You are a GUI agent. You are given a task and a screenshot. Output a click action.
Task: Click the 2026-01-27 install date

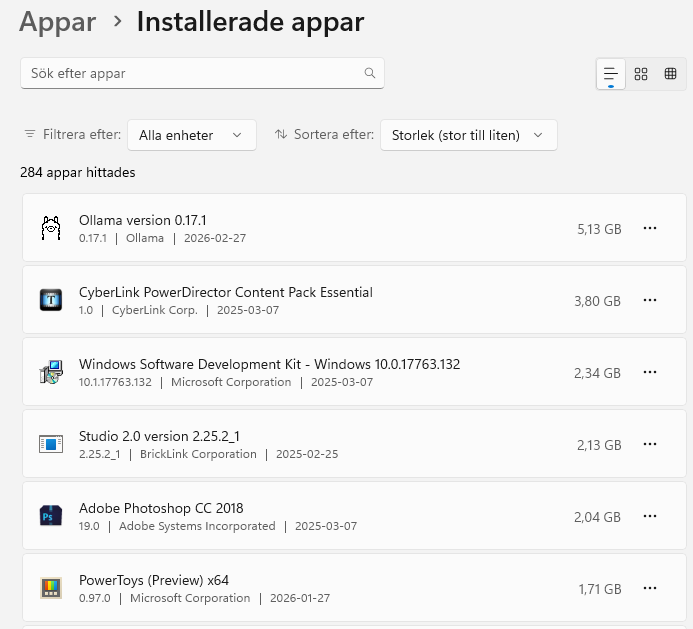(300, 598)
